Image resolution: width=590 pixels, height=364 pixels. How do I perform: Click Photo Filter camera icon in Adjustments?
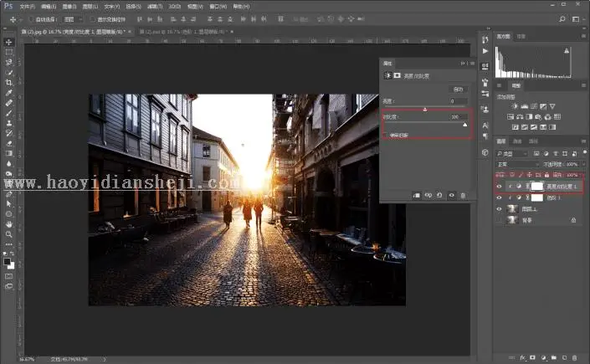[538, 116]
